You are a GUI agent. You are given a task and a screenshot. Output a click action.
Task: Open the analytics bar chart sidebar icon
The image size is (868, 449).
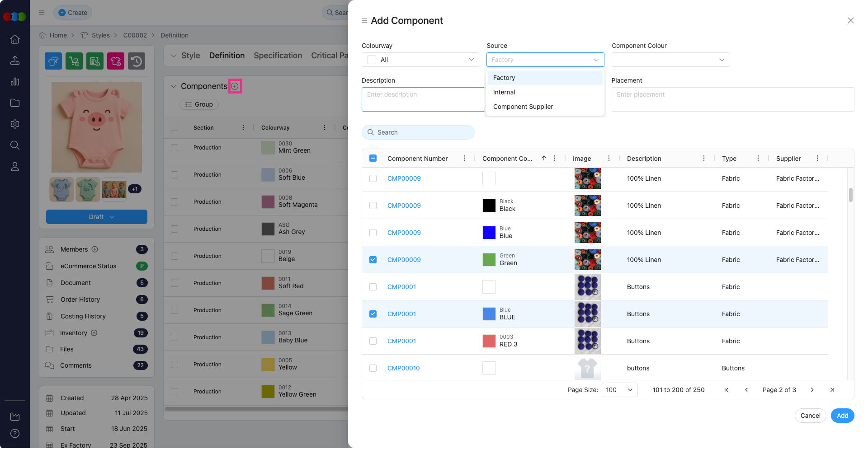pyautogui.click(x=15, y=82)
